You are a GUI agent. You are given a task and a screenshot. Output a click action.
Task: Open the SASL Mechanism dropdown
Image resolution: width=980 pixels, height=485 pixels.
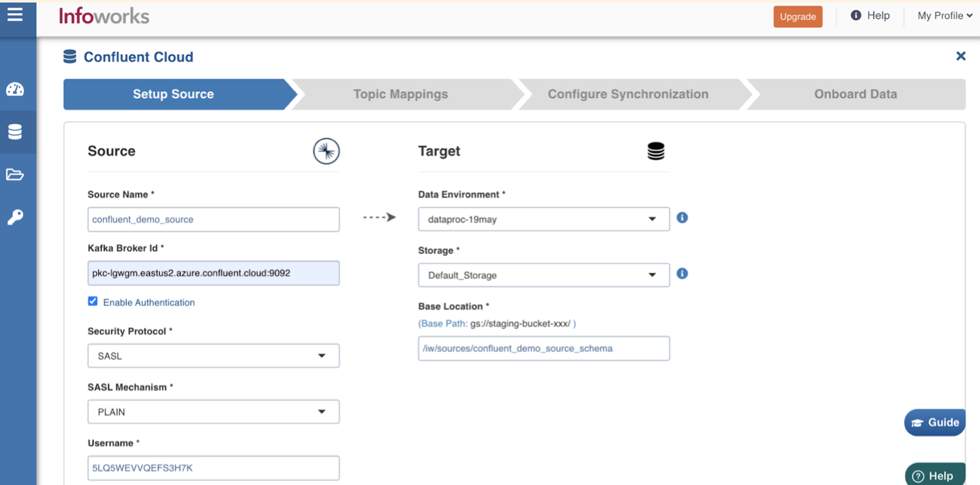pos(214,412)
